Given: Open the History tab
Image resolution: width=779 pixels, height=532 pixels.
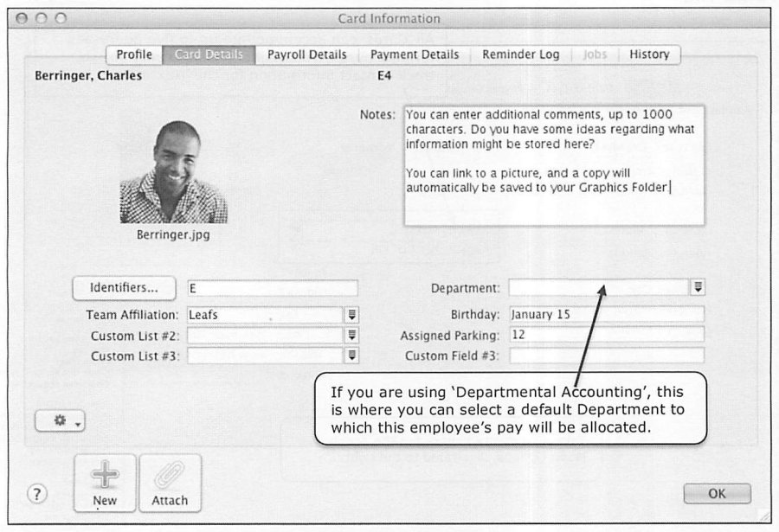Looking at the screenshot, I should tap(649, 54).
